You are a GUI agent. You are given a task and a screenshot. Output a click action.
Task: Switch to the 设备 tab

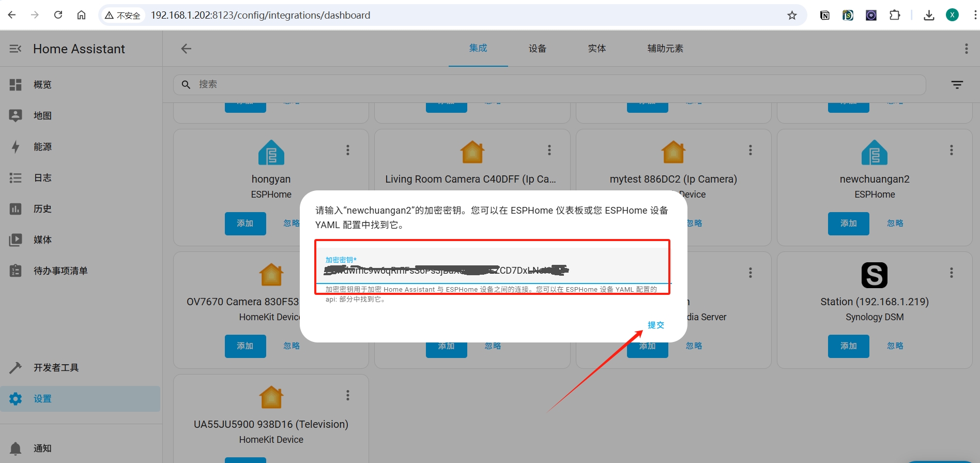pyautogui.click(x=538, y=48)
